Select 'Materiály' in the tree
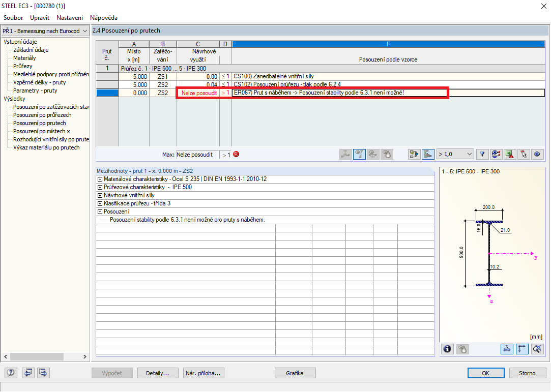 pyautogui.click(x=24, y=58)
